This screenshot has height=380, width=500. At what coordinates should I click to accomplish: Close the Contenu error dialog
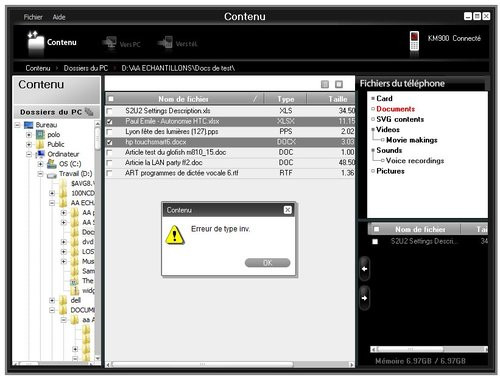pyautogui.click(x=287, y=210)
